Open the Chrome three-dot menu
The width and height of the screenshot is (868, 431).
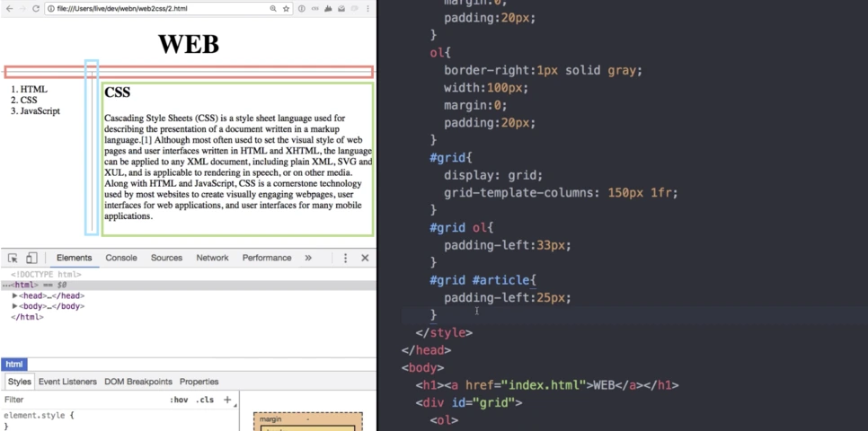368,9
